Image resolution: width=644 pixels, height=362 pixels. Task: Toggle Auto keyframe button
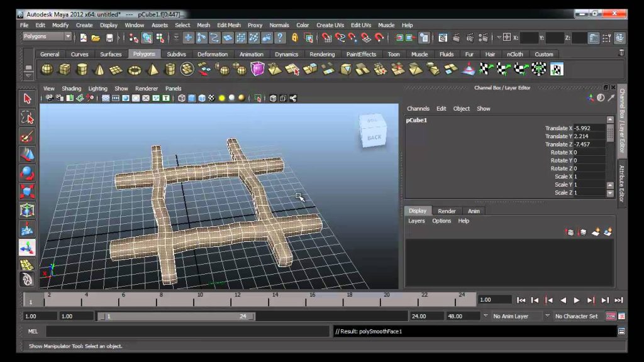(x=611, y=316)
